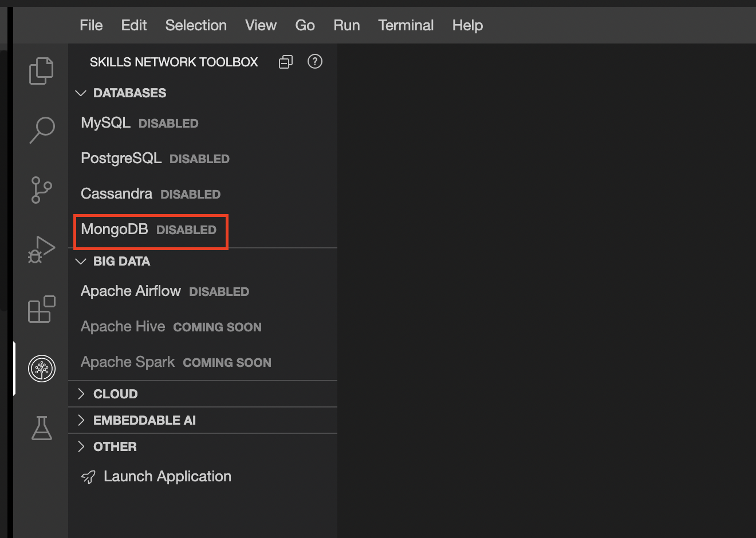
Task: Select Apache Hive coming soon entry
Action: pyautogui.click(x=203, y=327)
